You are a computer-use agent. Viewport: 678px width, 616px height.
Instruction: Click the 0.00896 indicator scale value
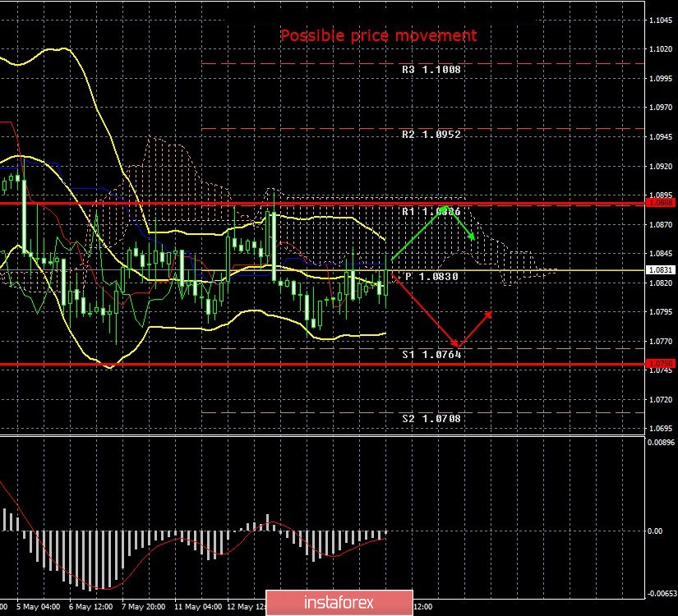pyautogui.click(x=661, y=442)
